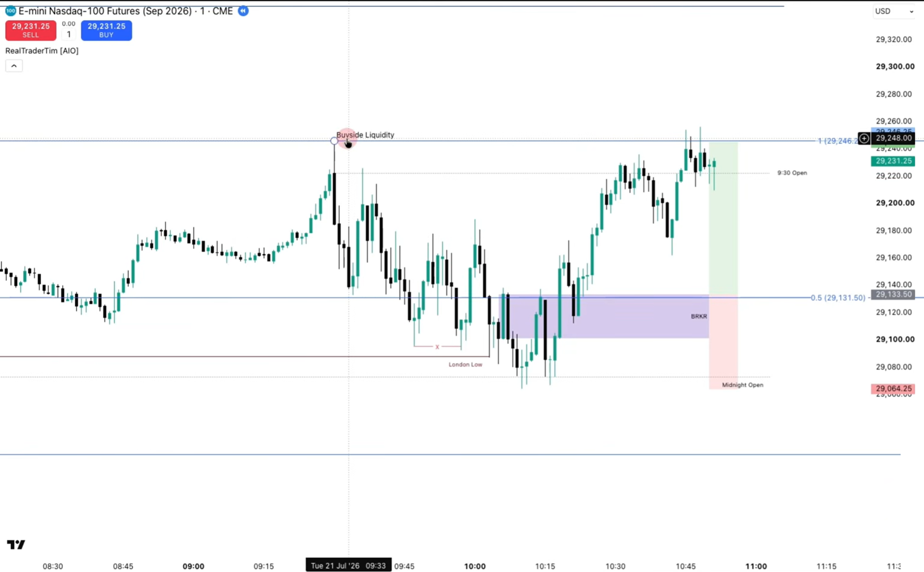Click the BRKR label in the purple box

[699, 316]
